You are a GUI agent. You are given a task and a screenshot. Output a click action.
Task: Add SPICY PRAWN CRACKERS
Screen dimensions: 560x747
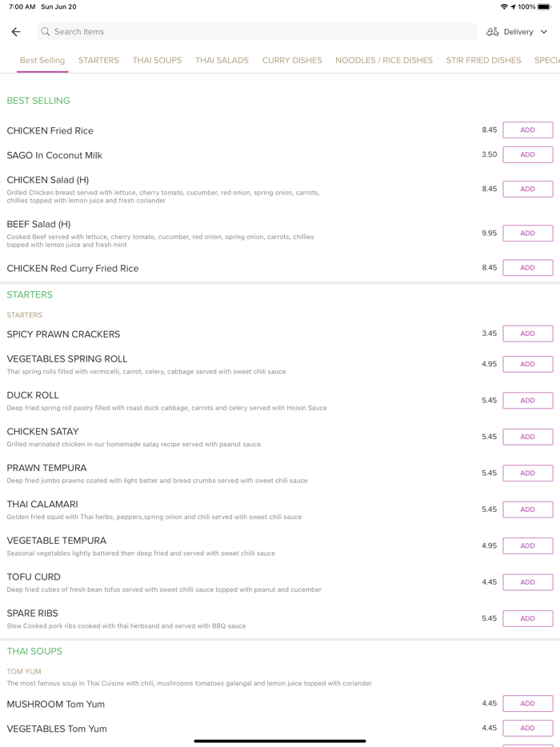point(527,334)
